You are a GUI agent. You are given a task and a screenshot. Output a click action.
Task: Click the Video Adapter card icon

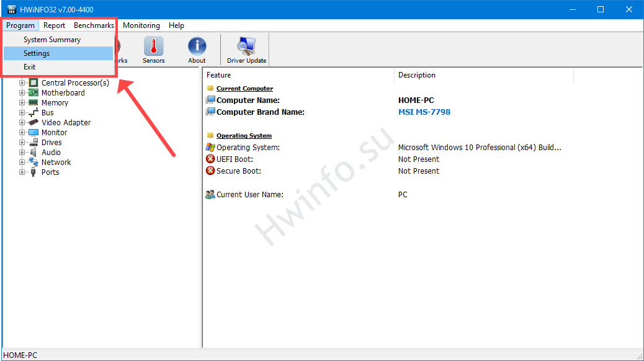point(34,123)
